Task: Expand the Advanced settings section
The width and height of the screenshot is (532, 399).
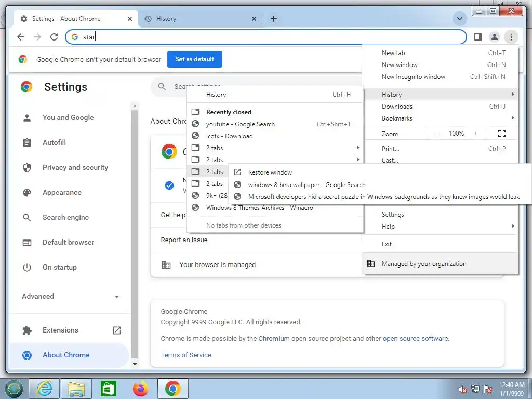Action: point(71,296)
